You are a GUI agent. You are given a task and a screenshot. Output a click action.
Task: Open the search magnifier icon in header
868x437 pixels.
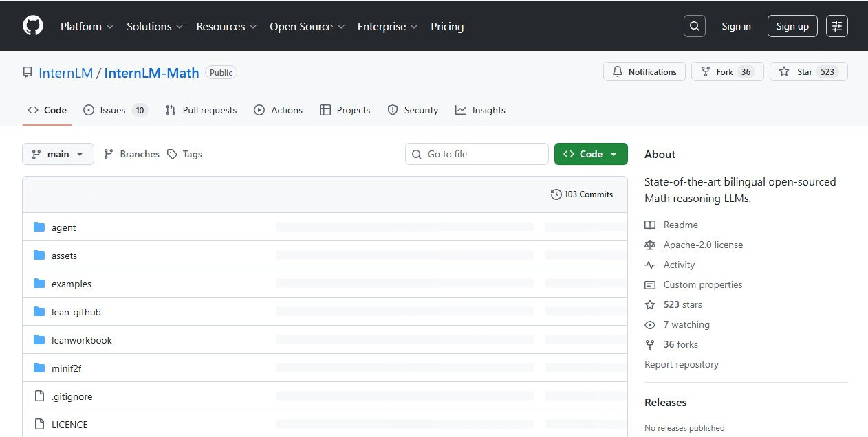point(695,26)
